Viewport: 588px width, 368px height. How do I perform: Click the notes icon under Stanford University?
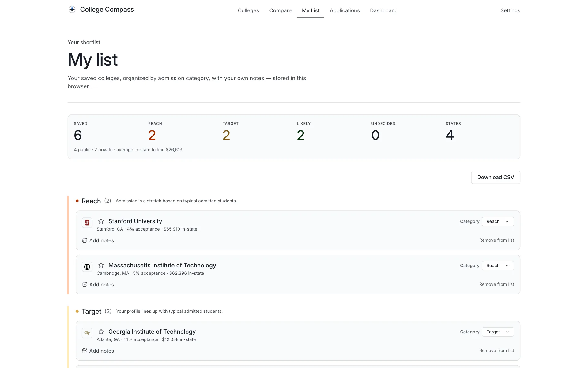[x=85, y=240]
